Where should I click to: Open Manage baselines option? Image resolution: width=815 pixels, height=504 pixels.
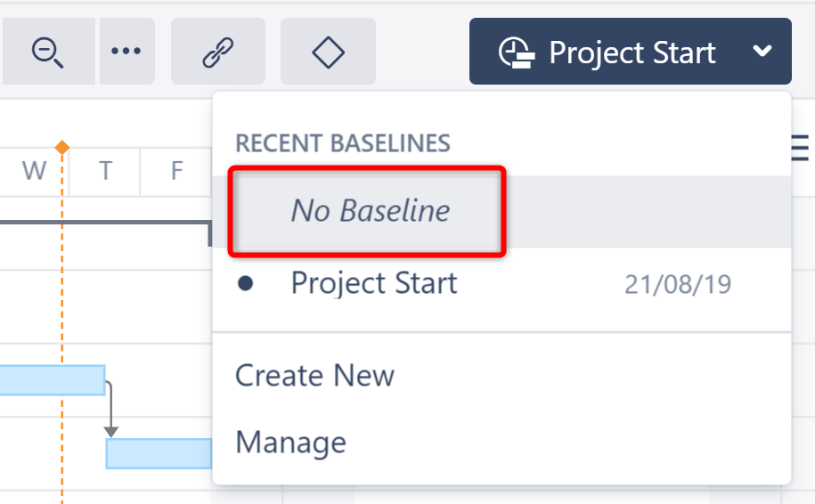click(x=290, y=442)
